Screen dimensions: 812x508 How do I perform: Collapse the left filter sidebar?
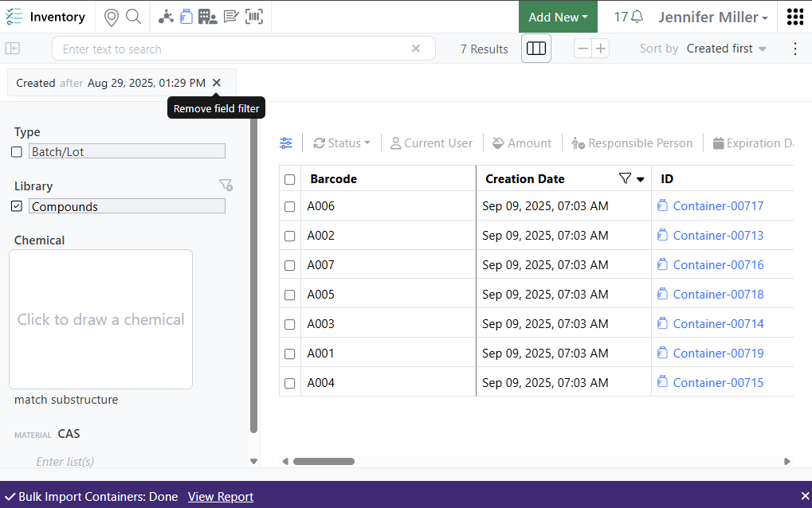coord(13,49)
